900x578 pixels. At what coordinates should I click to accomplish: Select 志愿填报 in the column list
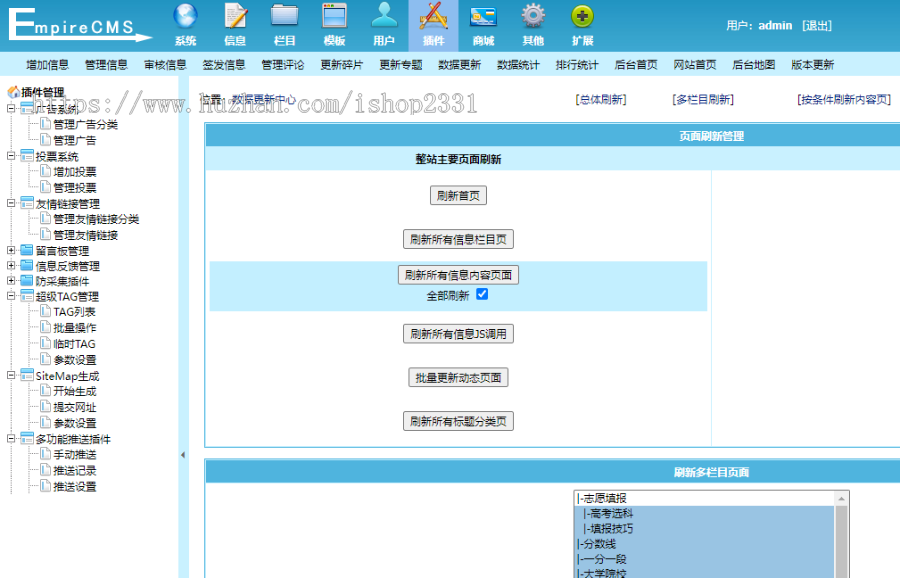(x=704, y=498)
